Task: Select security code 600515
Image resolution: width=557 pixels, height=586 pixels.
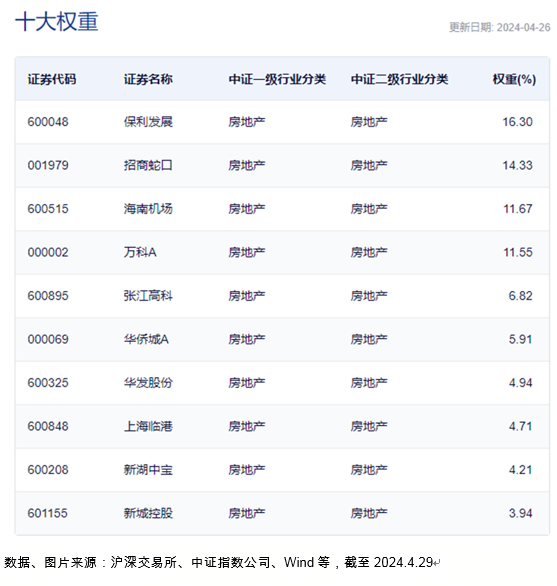Action: (48, 209)
